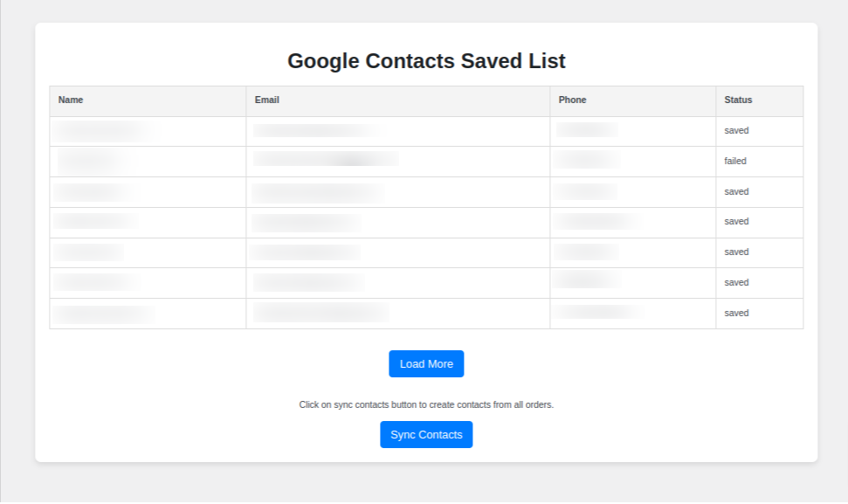Select the blurred email in the last row
Screen dimensions: 848x504
(x=321, y=313)
